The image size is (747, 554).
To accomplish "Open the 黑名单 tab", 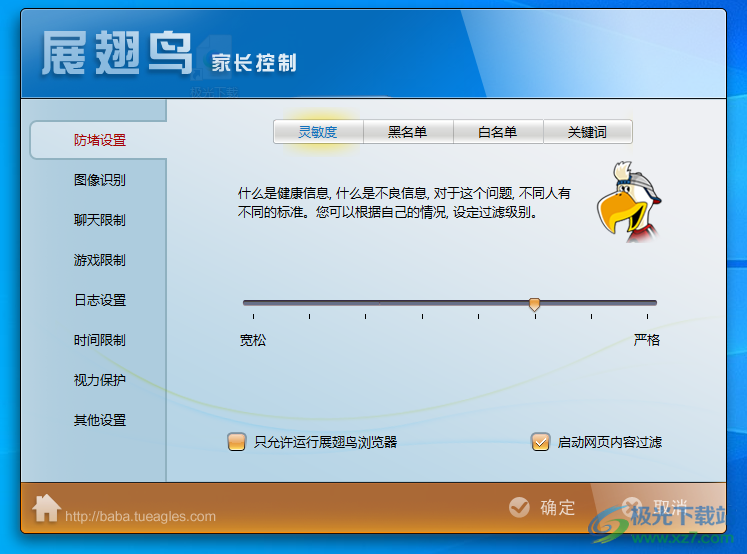I will tap(408, 132).
